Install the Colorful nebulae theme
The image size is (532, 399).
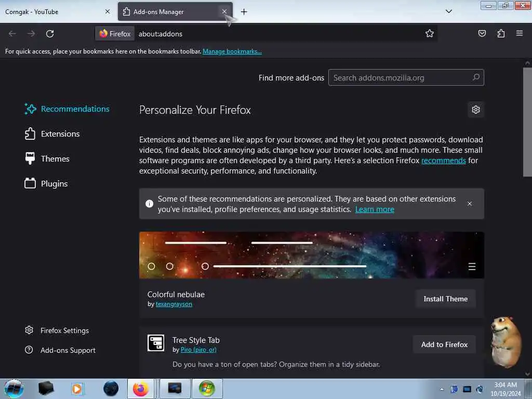tap(445, 299)
